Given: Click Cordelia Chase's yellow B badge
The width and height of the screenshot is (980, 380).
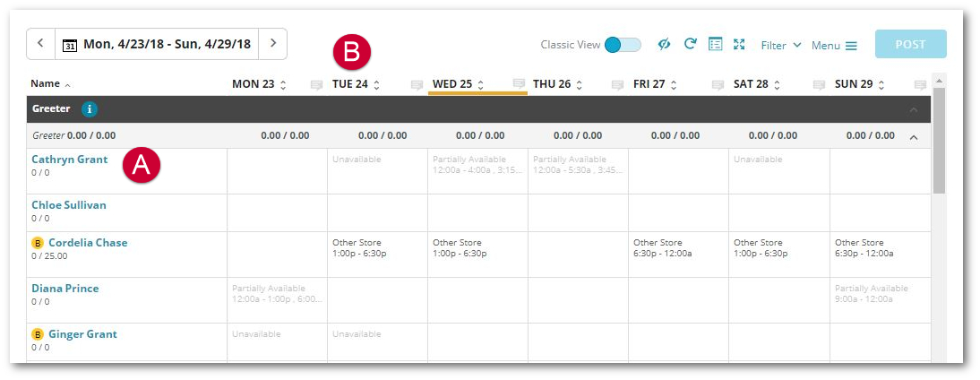Looking at the screenshot, I should pos(38,243).
